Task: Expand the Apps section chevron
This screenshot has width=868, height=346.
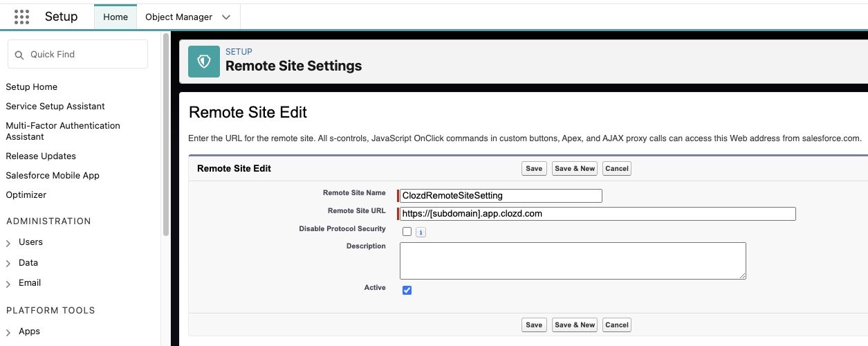Action: click(x=8, y=332)
